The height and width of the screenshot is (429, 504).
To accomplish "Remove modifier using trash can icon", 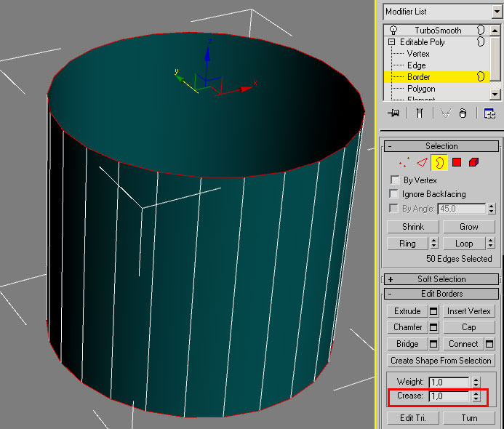I will pos(463,113).
